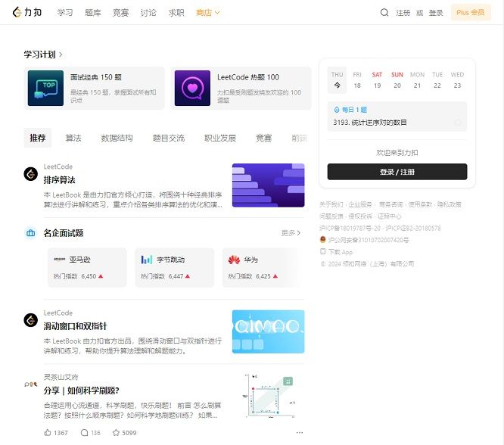Click the 使用条款 footer link

click(420, 204)
